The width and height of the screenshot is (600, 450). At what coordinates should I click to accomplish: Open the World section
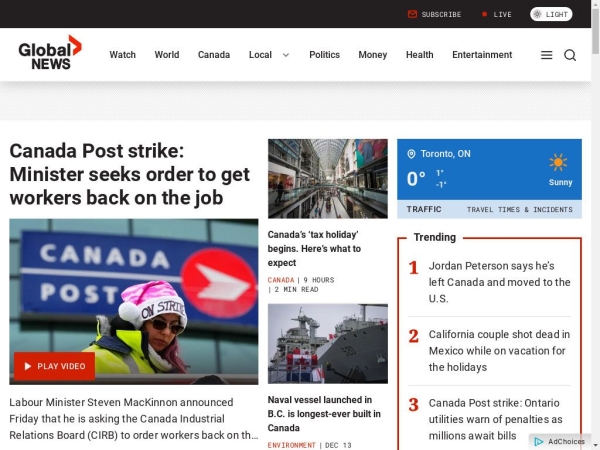(167, 55)
